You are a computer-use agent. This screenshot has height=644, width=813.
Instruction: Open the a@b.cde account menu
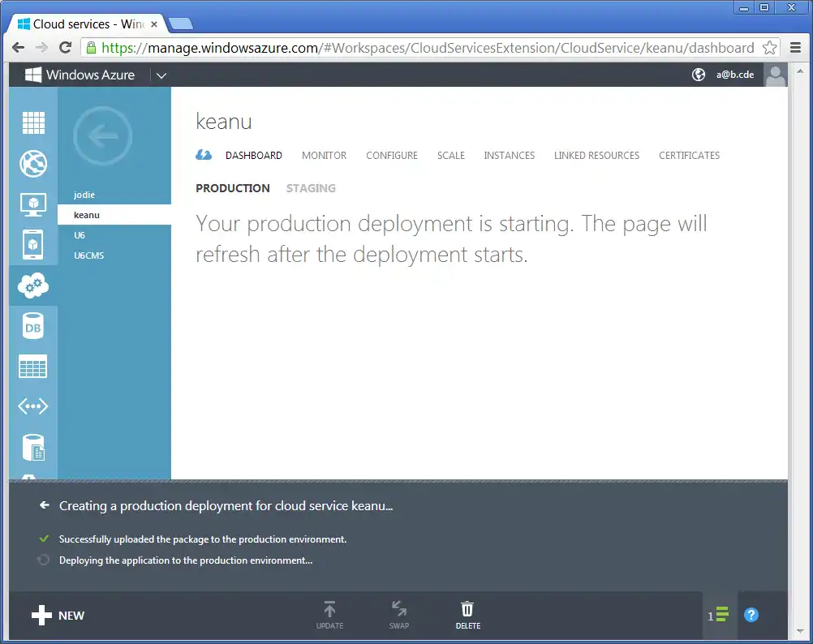(735, 75)
